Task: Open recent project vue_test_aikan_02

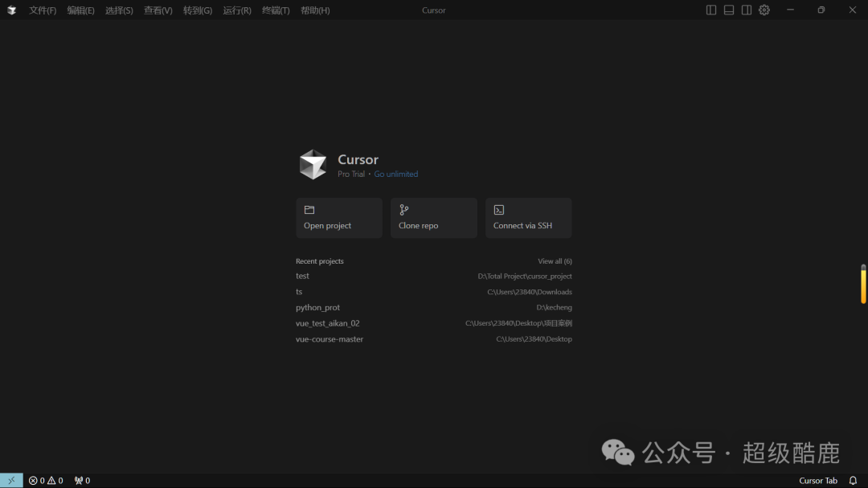Action: tap(328, 323)
